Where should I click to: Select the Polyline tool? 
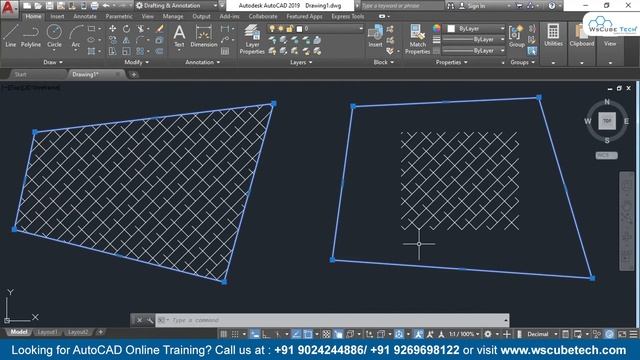(31, 36)
